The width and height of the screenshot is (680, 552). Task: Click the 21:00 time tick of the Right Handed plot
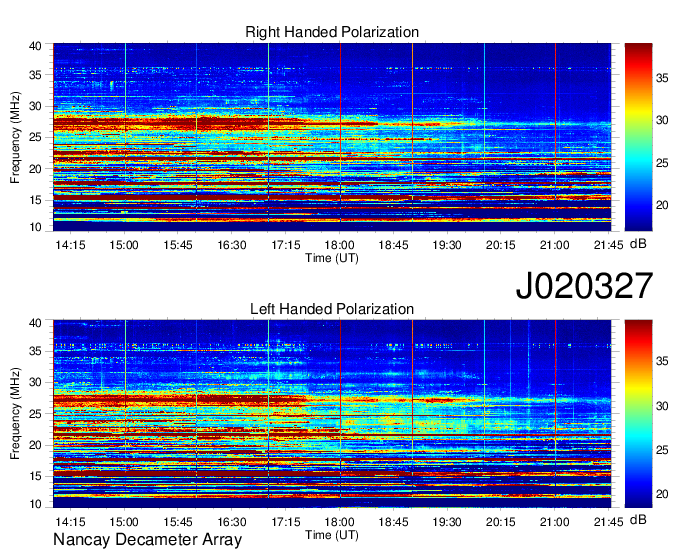point(555,245)
